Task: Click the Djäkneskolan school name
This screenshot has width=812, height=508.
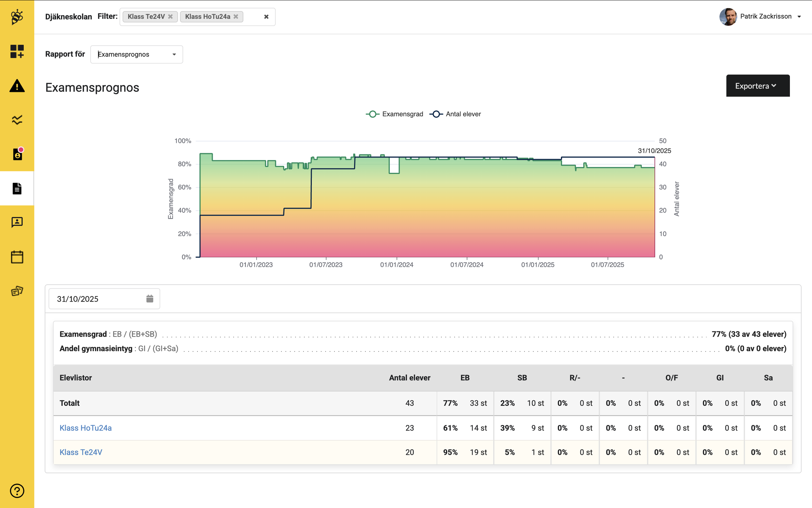Action: tap(69, 17)
